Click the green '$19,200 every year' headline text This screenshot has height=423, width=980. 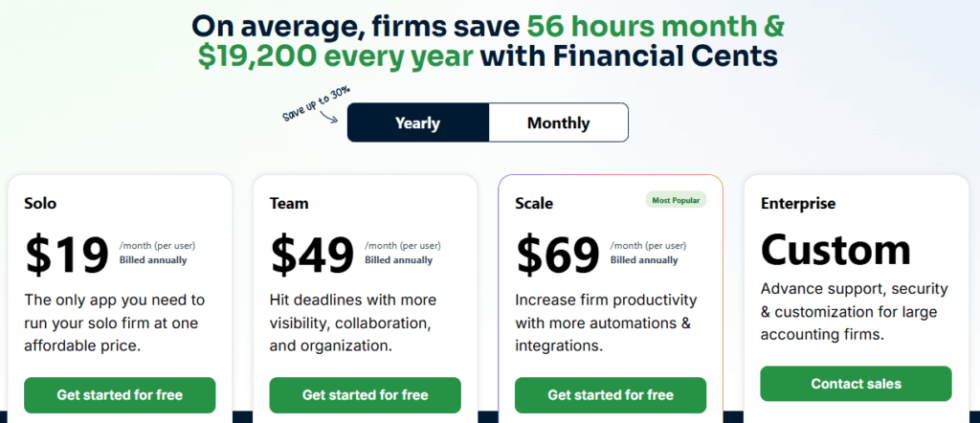(335, 56)
